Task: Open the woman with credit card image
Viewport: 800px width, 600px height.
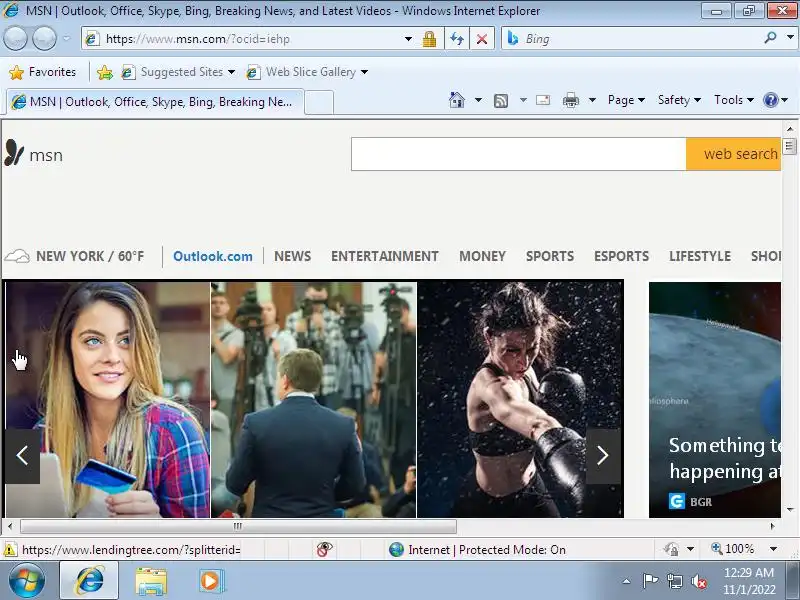Action: click(108, 399)
